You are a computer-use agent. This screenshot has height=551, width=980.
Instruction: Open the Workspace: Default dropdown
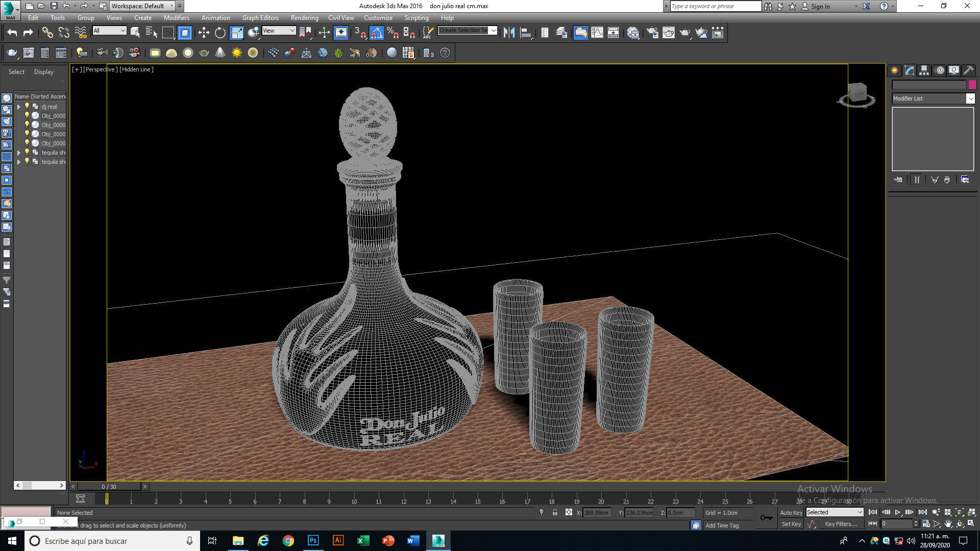click(x=142, y=6)
